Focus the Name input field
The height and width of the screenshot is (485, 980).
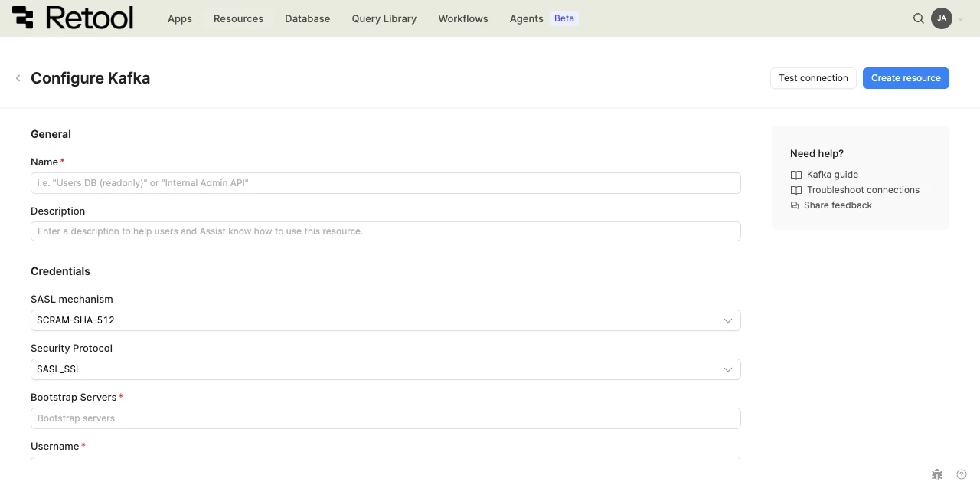pos(386,183)
